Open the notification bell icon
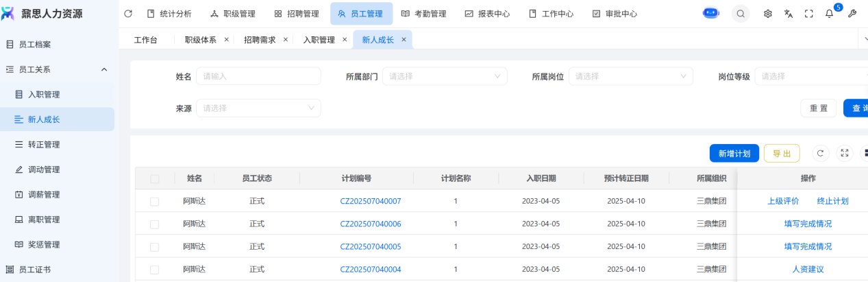Screen dimensions: 868x282 (x=829, y=14)
